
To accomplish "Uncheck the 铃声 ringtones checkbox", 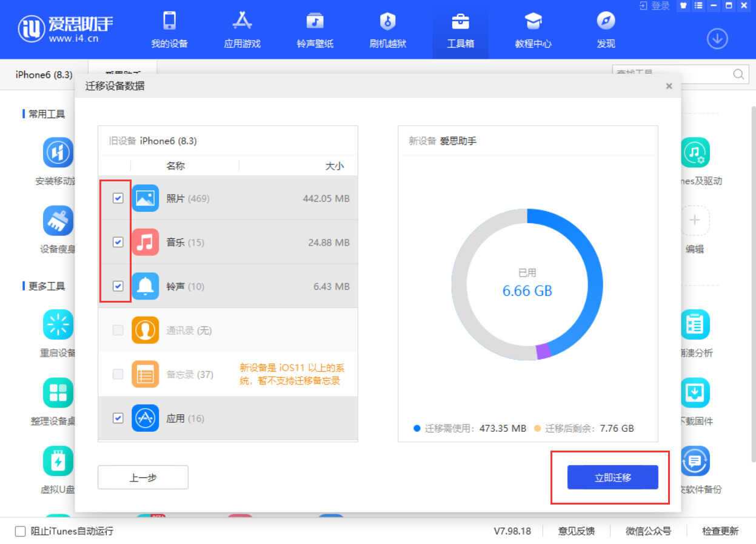I will (x=118, y=286).
